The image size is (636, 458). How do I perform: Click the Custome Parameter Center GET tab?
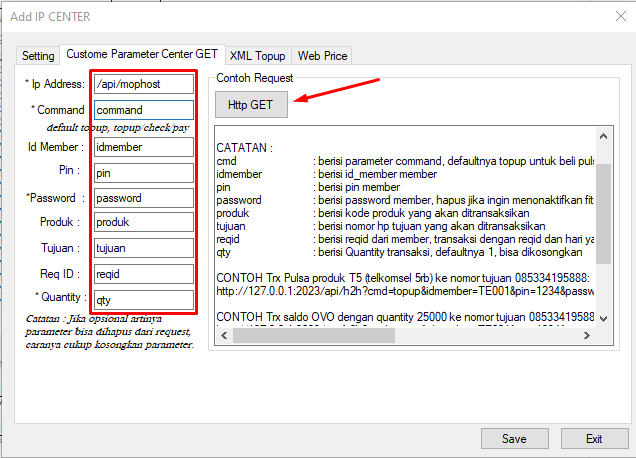(x=142, y=55)
